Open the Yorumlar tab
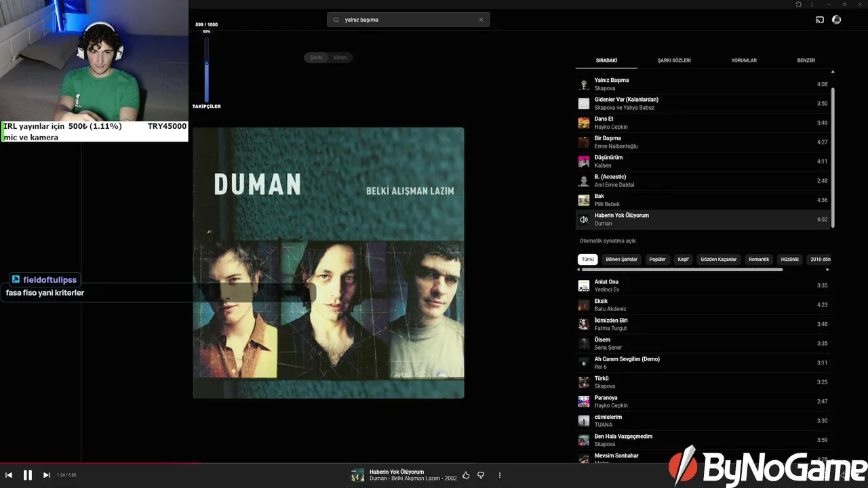Image resolution: width=868 pixels, height=488 pixels. click(x=744, y=60)
